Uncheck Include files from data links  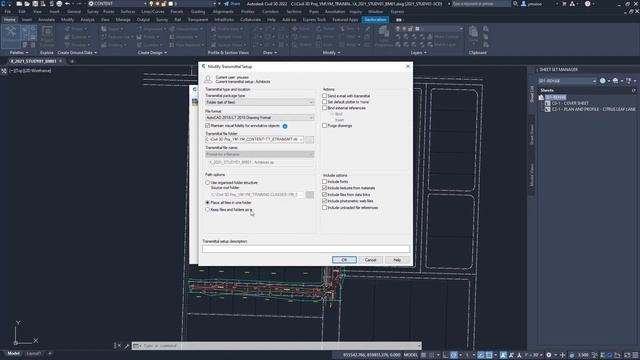point(324,195)
